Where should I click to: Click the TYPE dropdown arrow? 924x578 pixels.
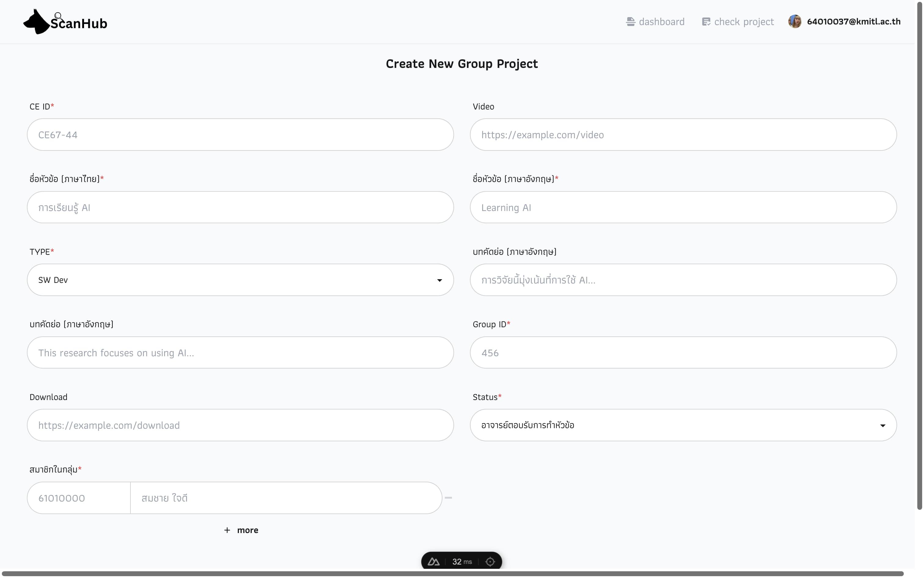(439, 280)
